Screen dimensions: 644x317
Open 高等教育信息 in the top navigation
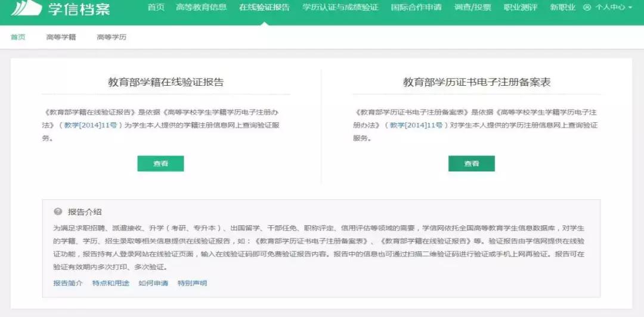(x=202, y=7)
